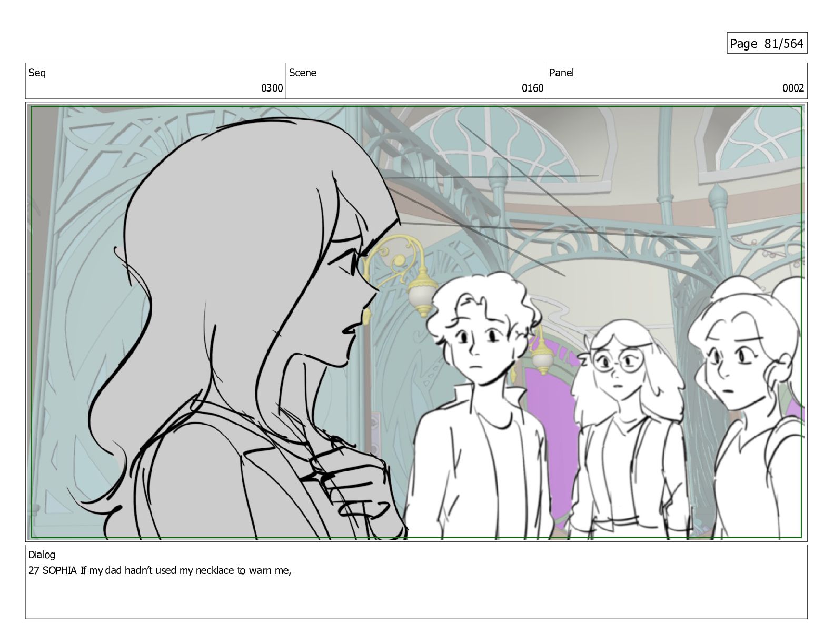Click the dialog line '27 SOPHIA If my dad...'
Screen dimensions: 834x644
click(160, 571)
